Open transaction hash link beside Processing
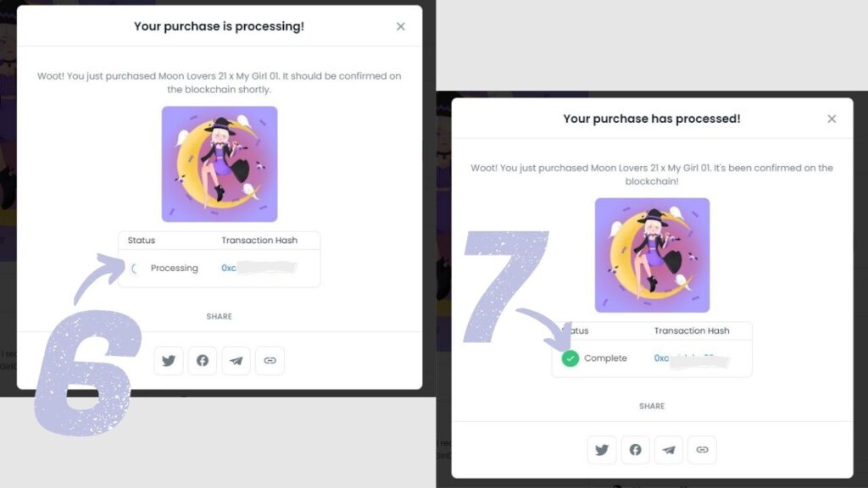 [x=259, y=268]
